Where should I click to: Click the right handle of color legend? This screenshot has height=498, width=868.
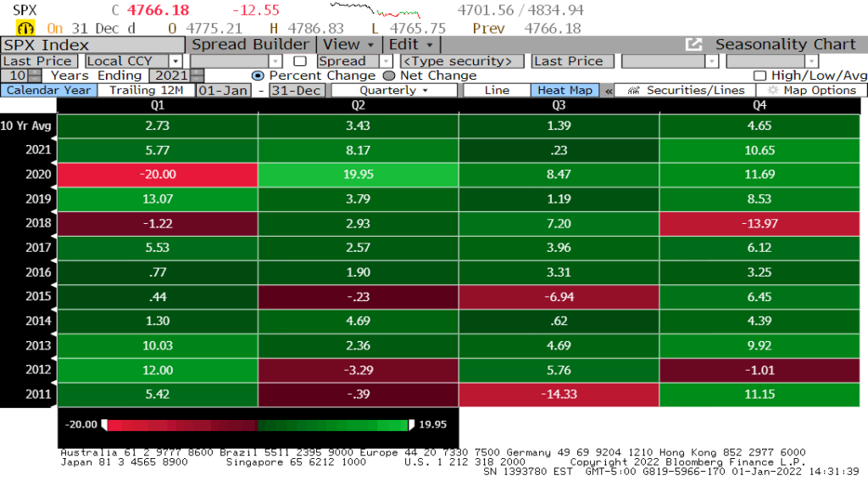(411, 425)
